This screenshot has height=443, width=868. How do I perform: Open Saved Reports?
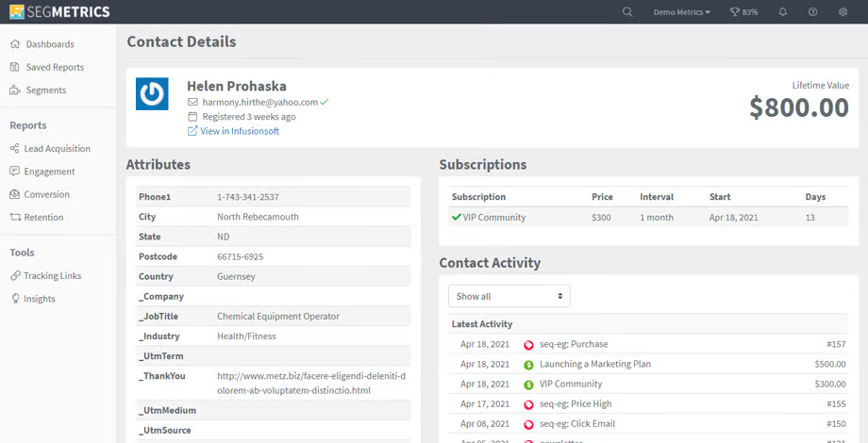[x=55, y=67]
